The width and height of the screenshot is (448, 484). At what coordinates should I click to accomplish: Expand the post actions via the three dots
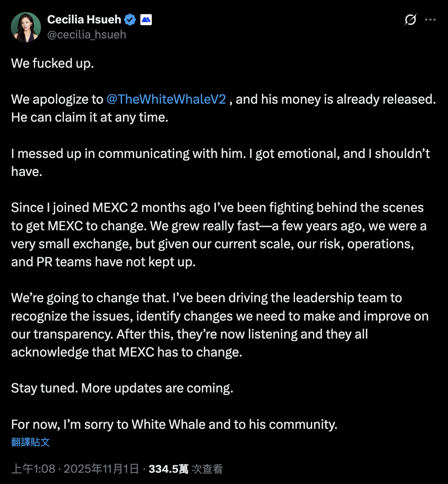[430, 19]
